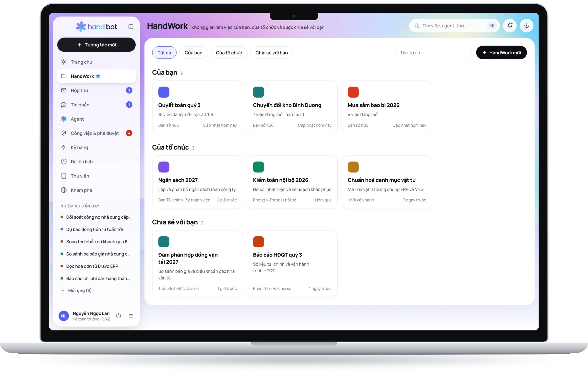588x374 pixels.
Task: Switch to Chia sẻ với bạn filter
Action: (271, 52)
